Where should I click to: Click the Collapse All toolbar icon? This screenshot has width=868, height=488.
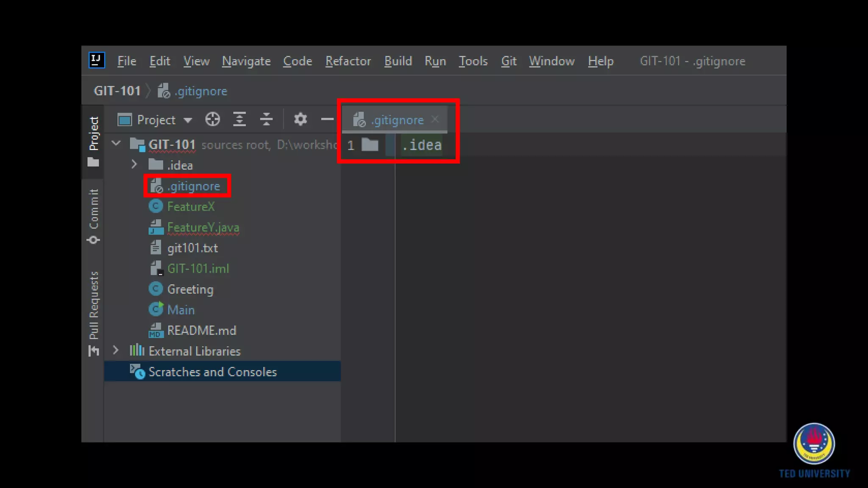[266, 119]
